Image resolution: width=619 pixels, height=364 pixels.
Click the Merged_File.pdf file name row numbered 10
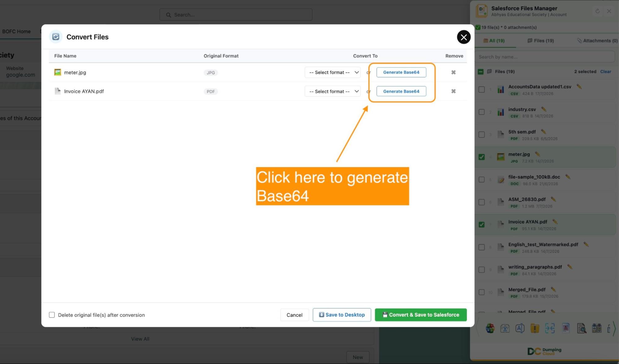(527, 289)
